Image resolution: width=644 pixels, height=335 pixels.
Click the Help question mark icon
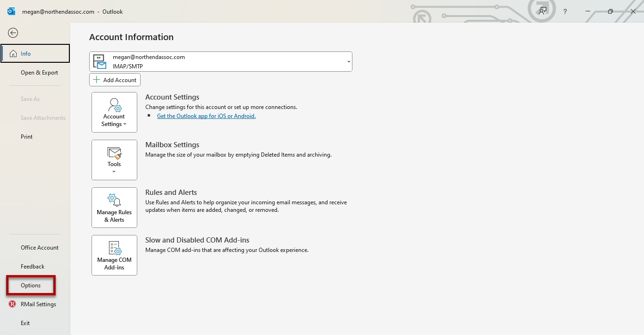click(565, 12)
